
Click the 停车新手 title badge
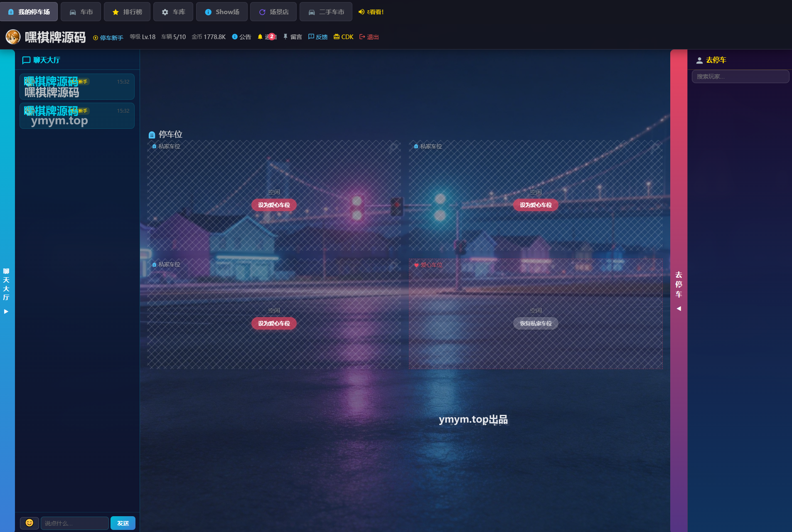(x=108, y=37)
